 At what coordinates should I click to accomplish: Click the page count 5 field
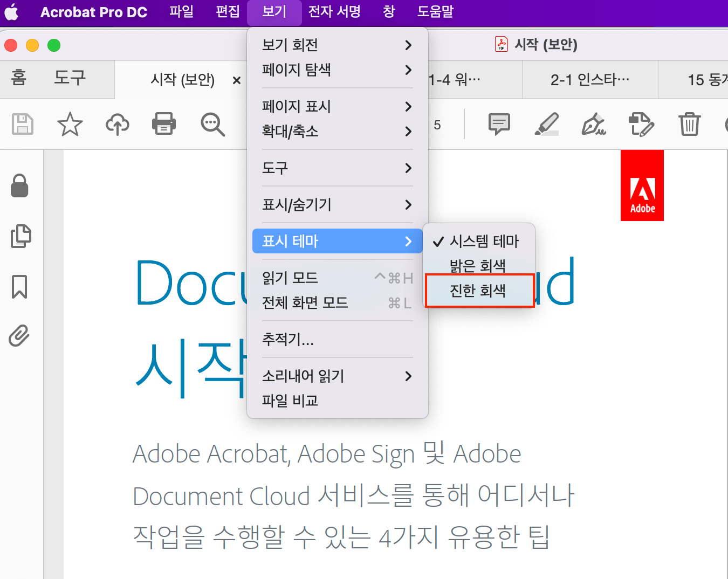(x=437, y=125)
